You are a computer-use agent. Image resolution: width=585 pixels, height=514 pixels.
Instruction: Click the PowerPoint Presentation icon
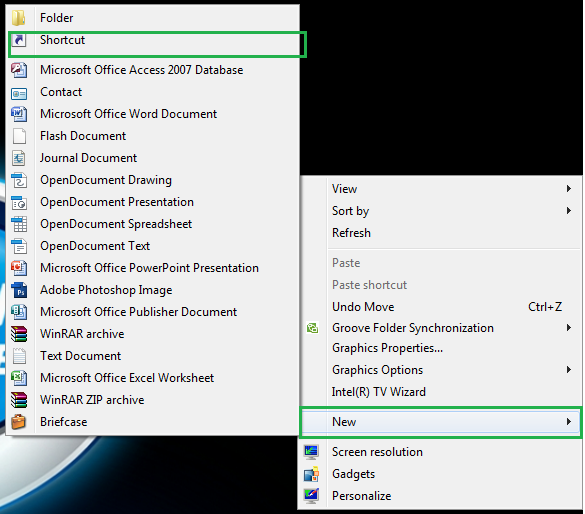19,268
